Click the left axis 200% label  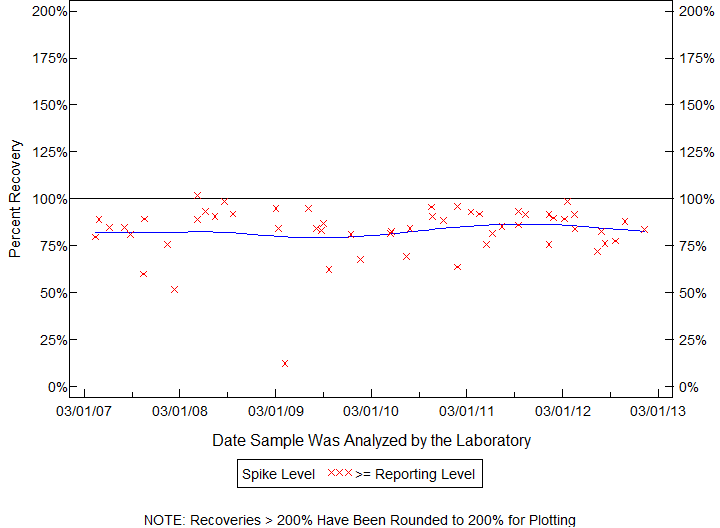point(50,11)
